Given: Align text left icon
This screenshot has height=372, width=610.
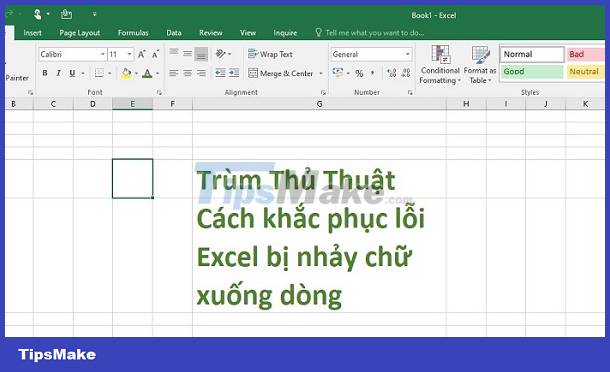Looking at the screenshot, I should (x=174, y=73).
